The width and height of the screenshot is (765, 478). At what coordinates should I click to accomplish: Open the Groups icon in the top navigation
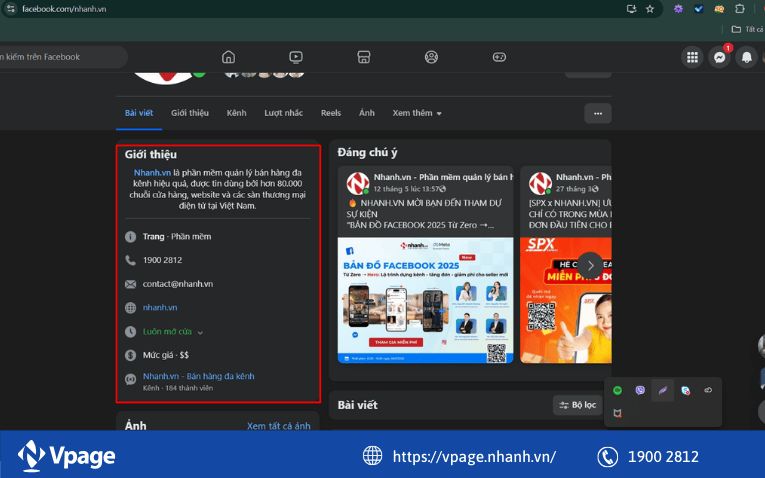pos(431,57)
